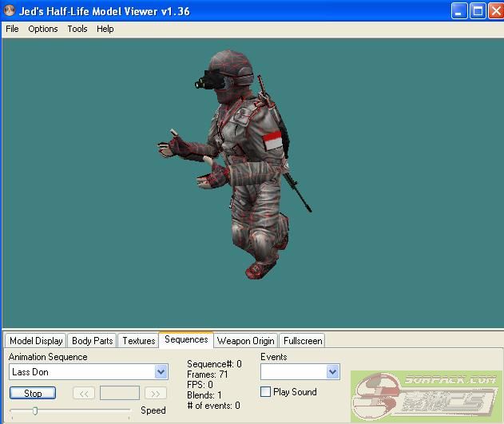The width and height of the screenshot is (504, 424).
Task: Switch to the Body Parts tab
Action: click(x=92, y=340)
